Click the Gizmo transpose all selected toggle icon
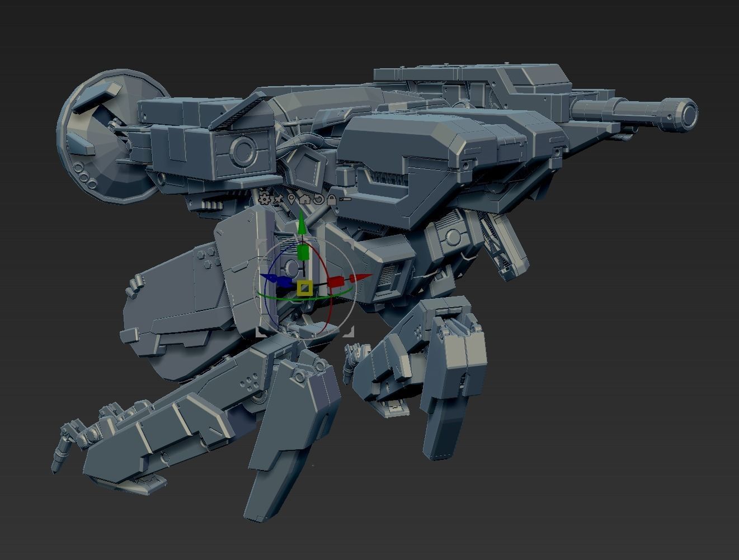 click(x=345, y=199)
